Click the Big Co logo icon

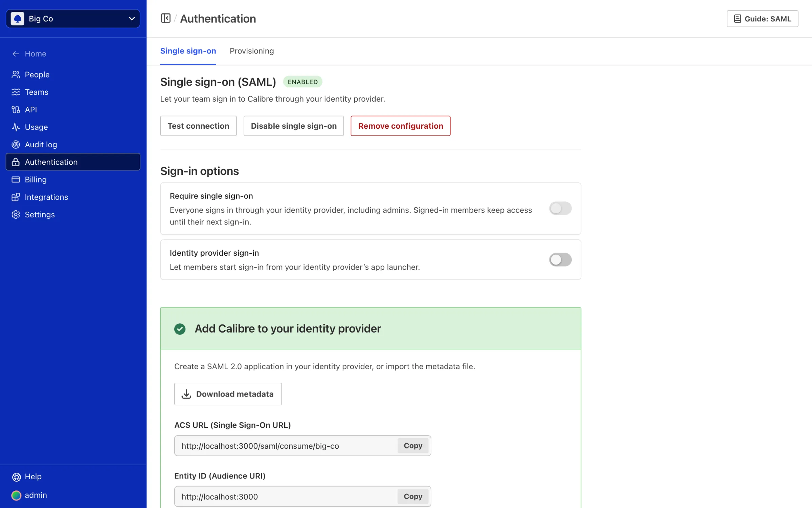17,19
